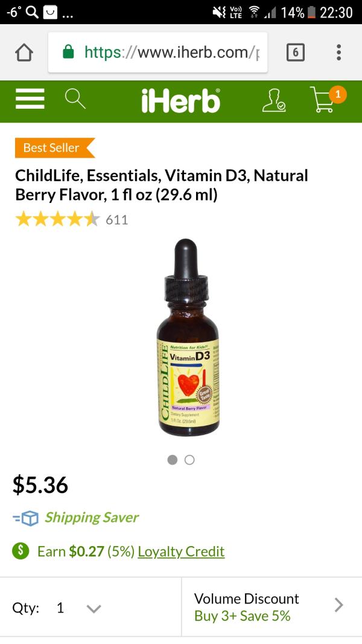Viewport: 362px width, 644px height.
Task: Tap the Shipping Saver label
Action: [92, 518]
